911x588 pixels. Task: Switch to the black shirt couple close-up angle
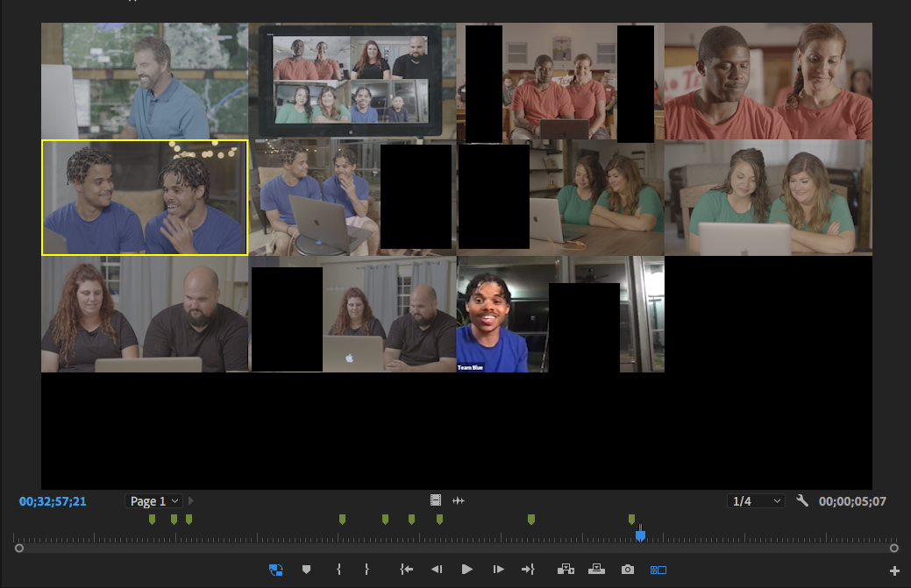click(145, 314)
